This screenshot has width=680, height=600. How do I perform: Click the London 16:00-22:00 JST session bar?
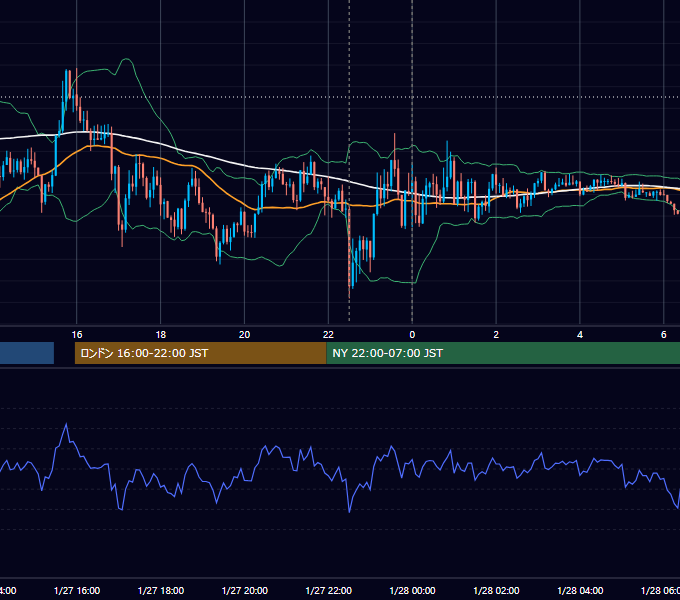[200, 353]
